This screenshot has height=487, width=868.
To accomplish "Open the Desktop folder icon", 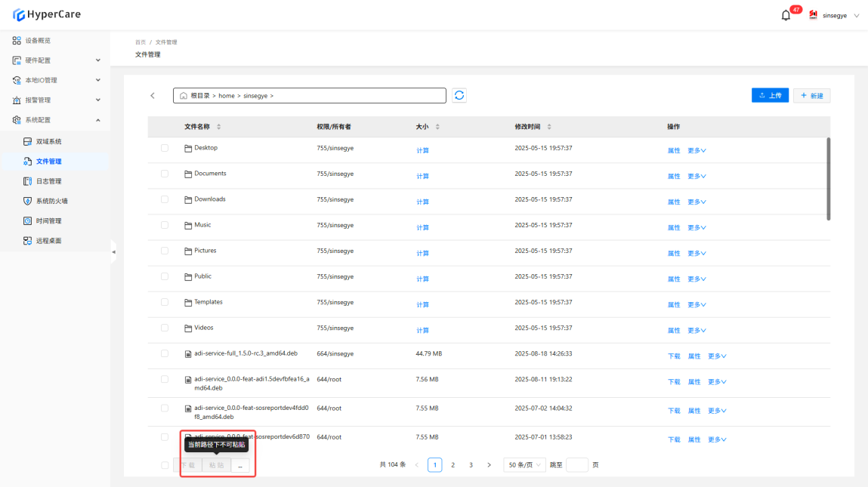I will pos(189,148).
